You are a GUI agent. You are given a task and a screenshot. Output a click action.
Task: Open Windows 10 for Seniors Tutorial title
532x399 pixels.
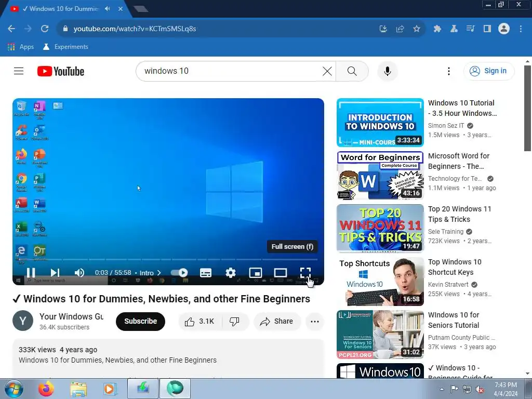click(x=454, y=320)
